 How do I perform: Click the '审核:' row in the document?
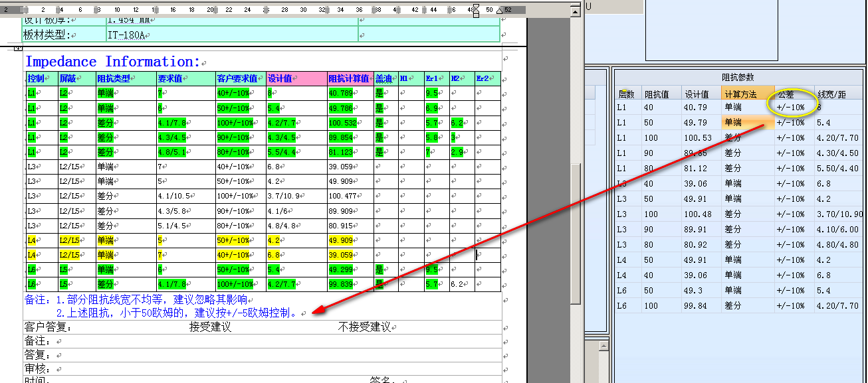click(262, 368)
